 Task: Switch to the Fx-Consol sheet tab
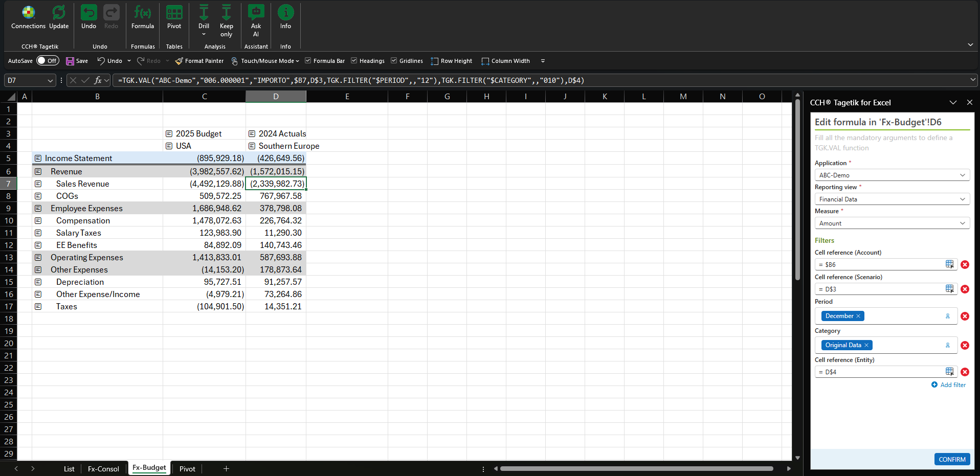coord(103,469)
